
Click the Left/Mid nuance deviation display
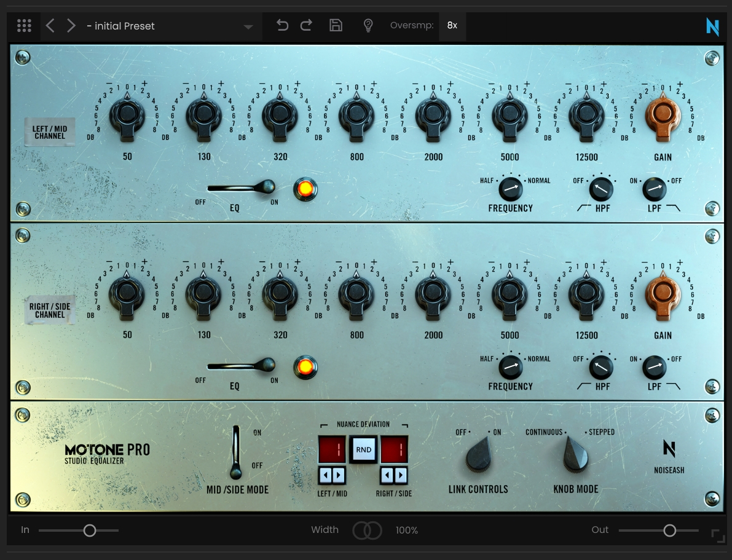coord(332,449)
